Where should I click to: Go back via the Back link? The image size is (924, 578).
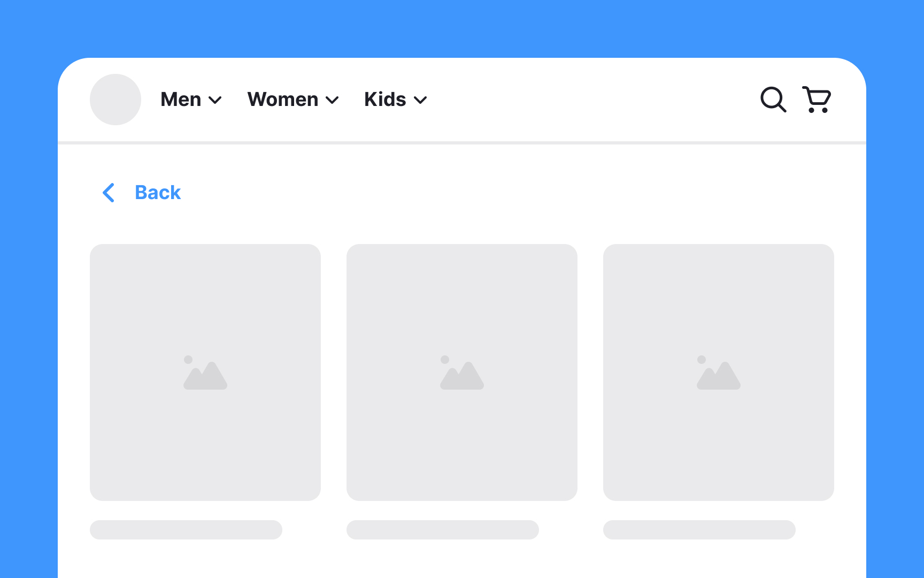pyautogui.click(x=158, y=193)
